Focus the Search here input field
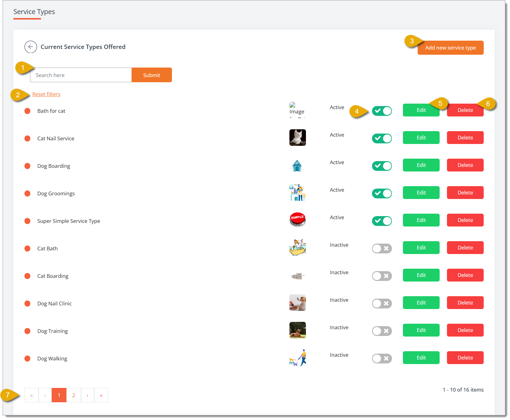The height and width of the screenshot is (420, 510). pos(81,75)
